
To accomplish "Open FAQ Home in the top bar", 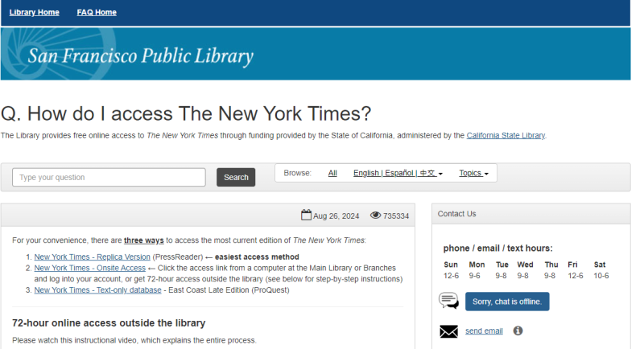I will (x=97, y=12).
